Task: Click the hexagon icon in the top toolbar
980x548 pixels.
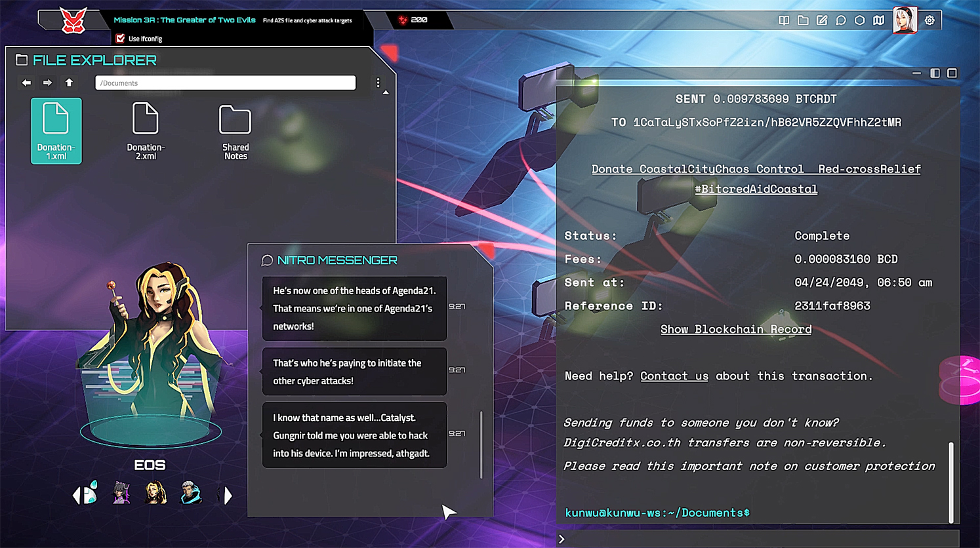Action: 860,20
